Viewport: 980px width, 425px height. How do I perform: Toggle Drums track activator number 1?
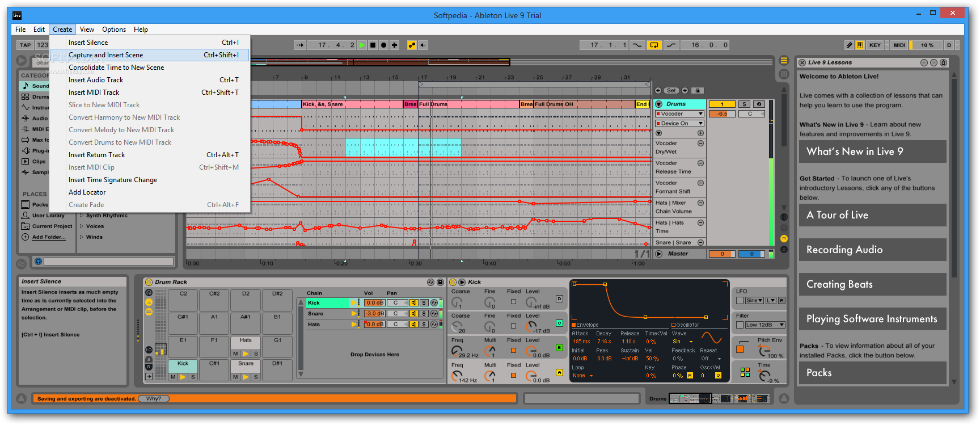(x=722, y=104)
